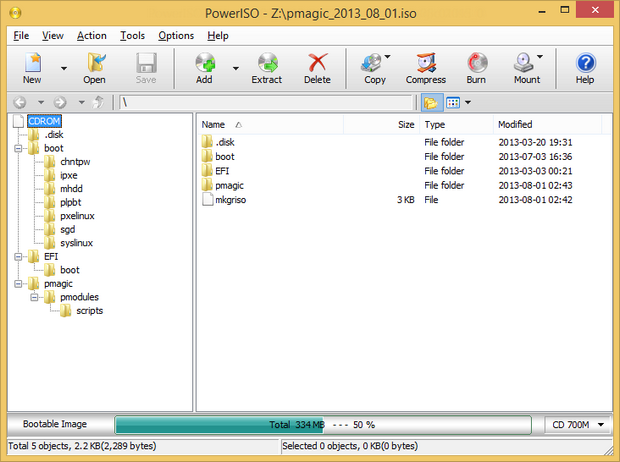Select the mkgriso file icon
The height and width of the screenshot is (462, 620).
pos(207,200)
